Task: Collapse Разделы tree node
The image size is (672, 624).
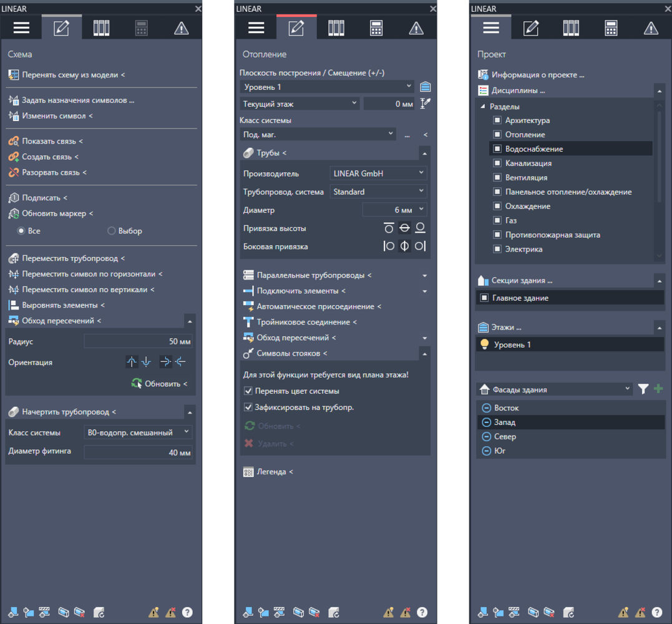Action: point(482,106)
